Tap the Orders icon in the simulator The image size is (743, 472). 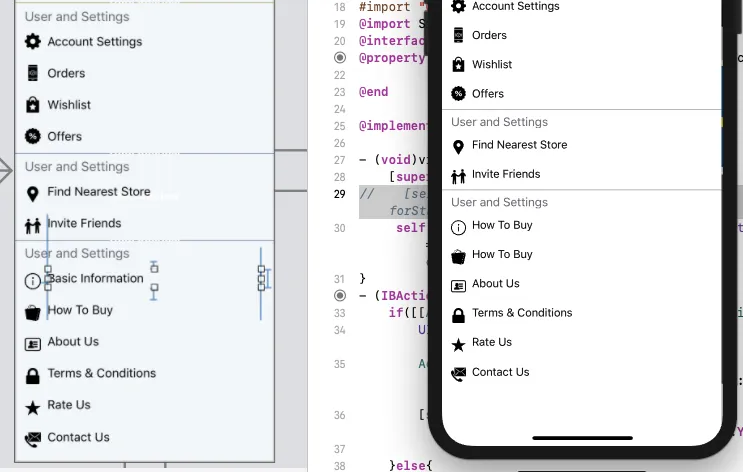pos(459,35)
